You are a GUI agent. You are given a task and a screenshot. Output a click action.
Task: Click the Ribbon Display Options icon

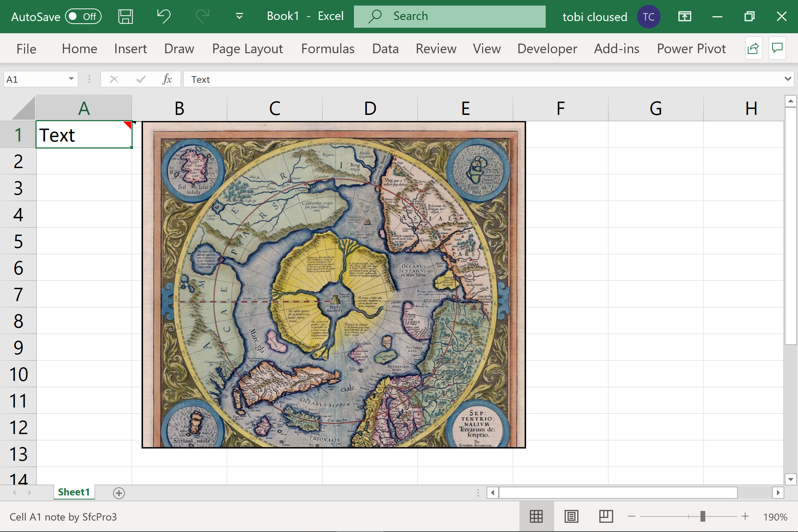[685, 17]
